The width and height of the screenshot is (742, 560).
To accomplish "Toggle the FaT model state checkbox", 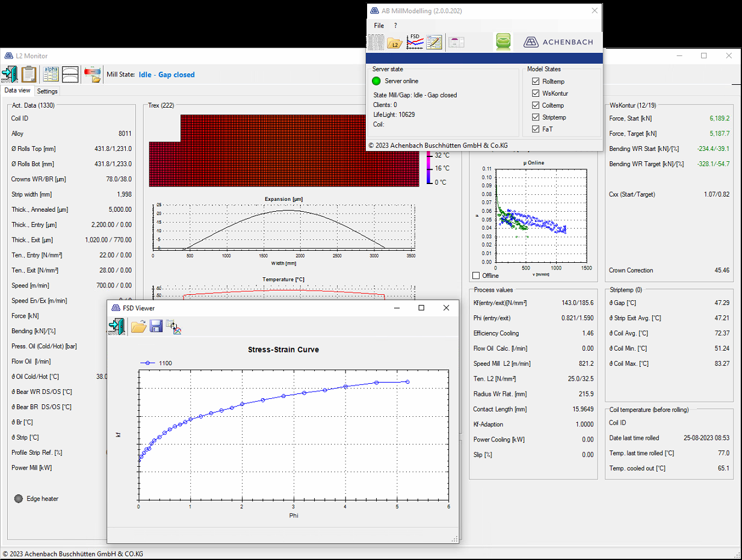I will 536,129.
